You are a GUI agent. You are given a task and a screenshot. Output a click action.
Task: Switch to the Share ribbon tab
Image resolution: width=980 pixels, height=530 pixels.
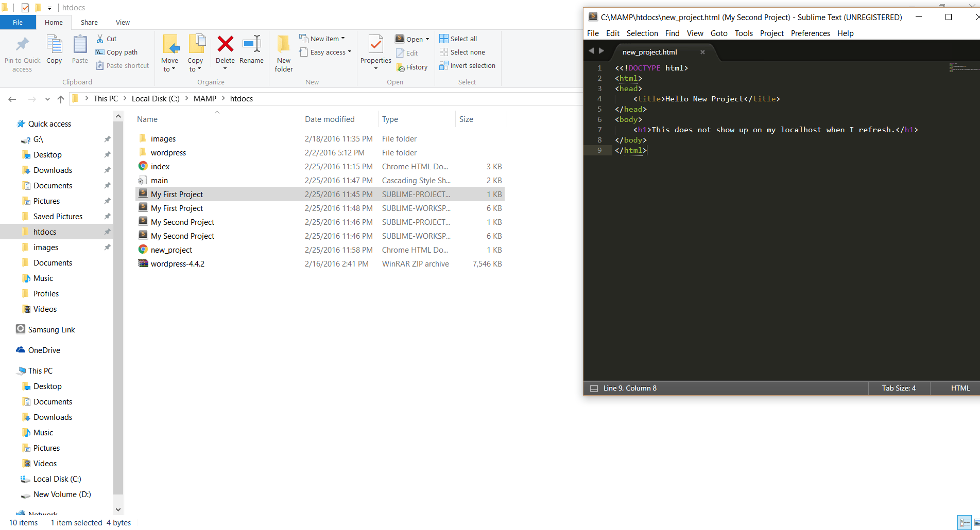coord(89,22)
